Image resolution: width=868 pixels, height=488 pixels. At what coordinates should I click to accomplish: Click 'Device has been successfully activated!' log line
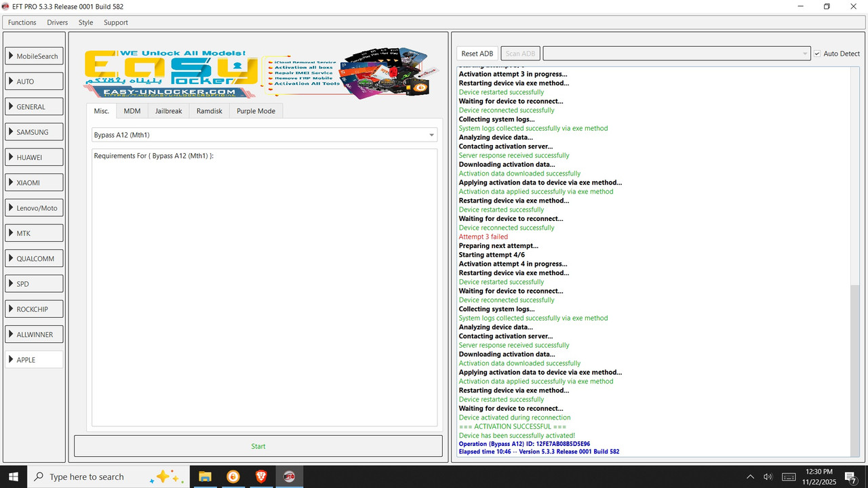tap(517, 435)
